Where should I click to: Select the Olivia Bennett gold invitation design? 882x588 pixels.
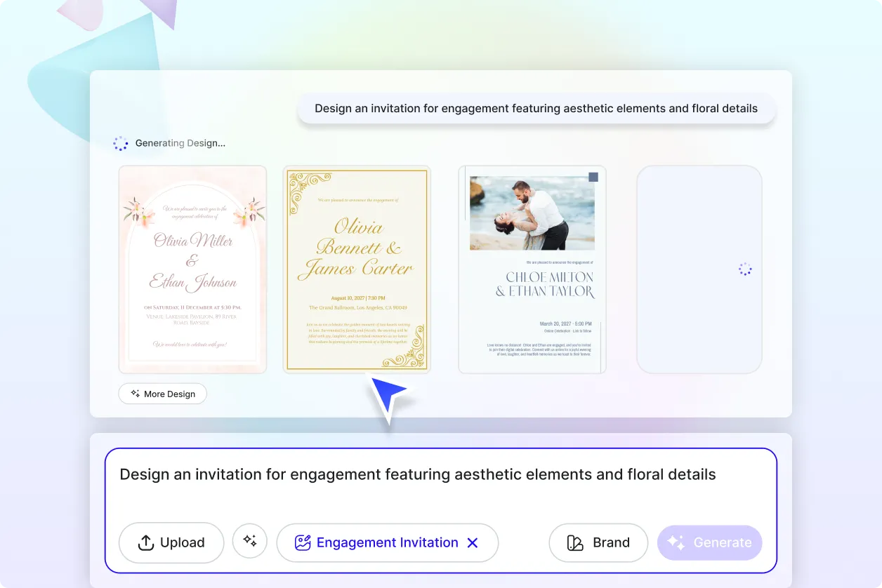[x=356, y=269]
